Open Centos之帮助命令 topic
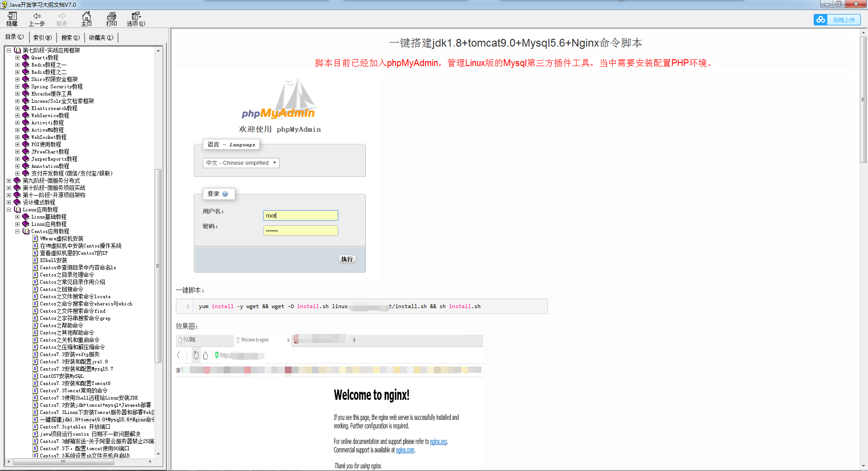The width and height of the screenshot is (868, 471). (61, 325)
